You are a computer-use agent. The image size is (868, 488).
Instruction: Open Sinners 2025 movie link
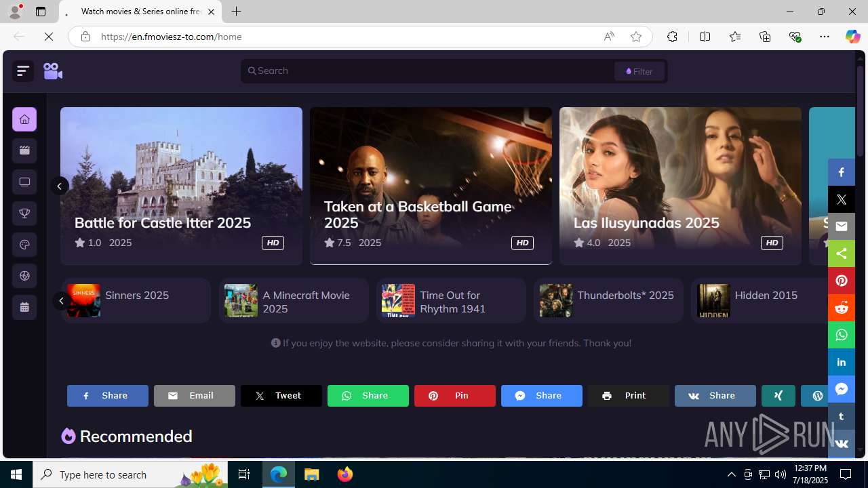click(x=136, y=300)
